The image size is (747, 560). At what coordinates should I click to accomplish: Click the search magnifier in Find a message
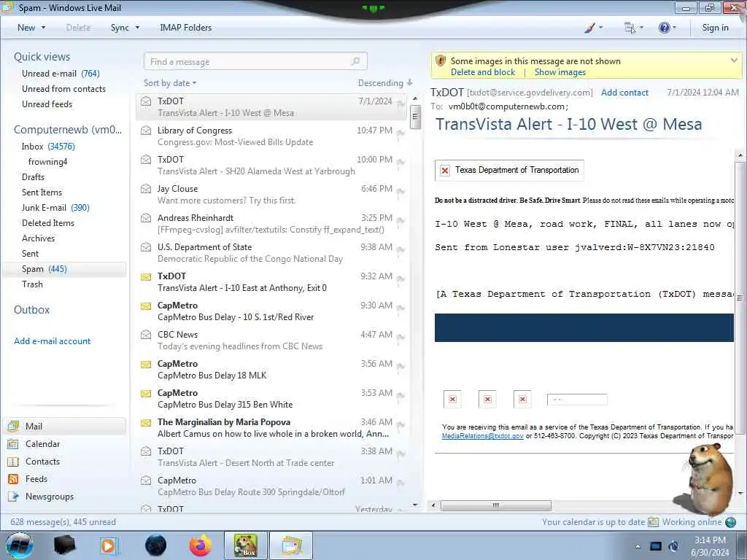pyautogui.click(x=355, y=61)
